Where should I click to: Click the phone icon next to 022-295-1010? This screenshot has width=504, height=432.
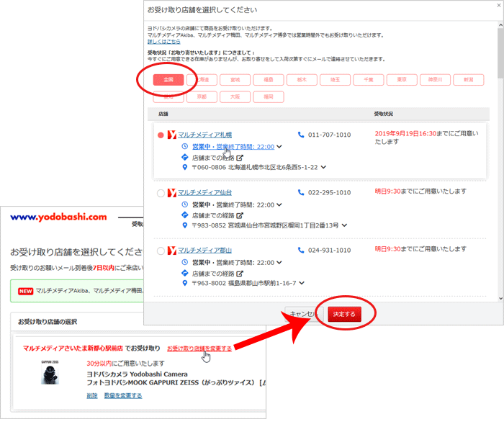(301, 192)
